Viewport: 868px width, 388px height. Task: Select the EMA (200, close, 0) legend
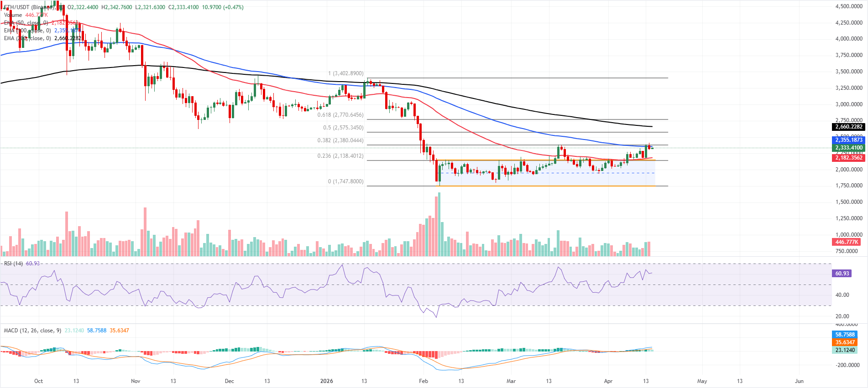tap(27, 38)
